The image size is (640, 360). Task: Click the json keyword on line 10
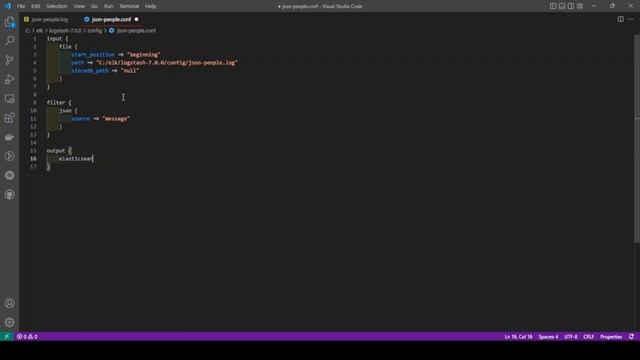click(65, 111)
